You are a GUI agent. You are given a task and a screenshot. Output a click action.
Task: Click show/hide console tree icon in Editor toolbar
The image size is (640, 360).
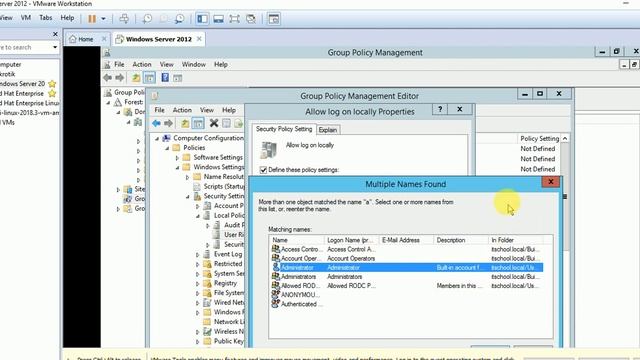pos(198,123)
